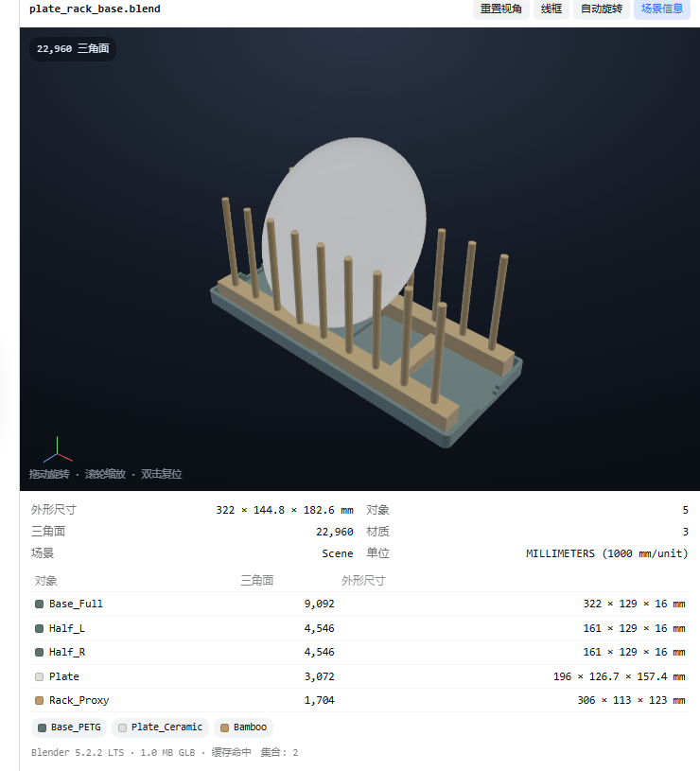
Task: Click the 22,960 三角面 badge in viewport
Action: tap(73, 48)
